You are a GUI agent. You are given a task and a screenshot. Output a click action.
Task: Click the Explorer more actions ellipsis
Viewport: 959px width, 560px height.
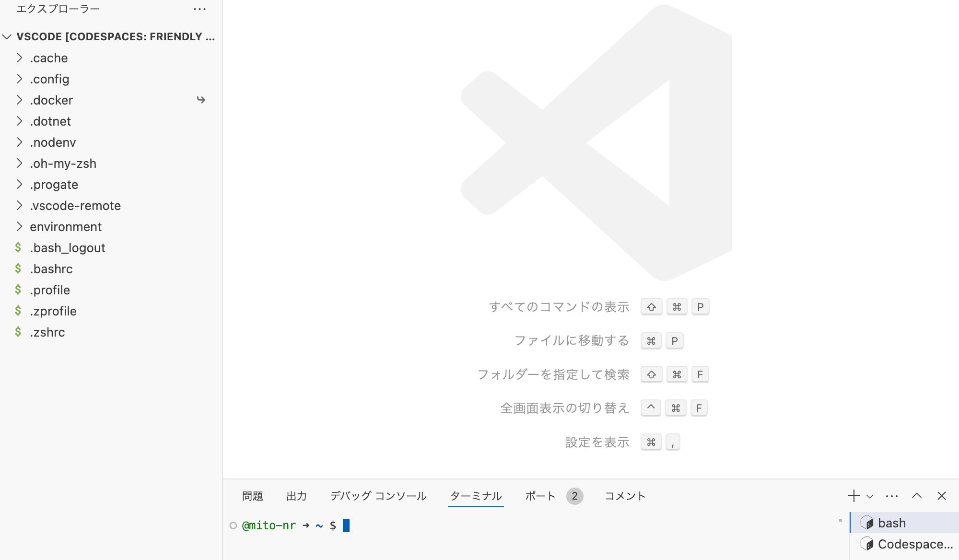pos(199,9)
